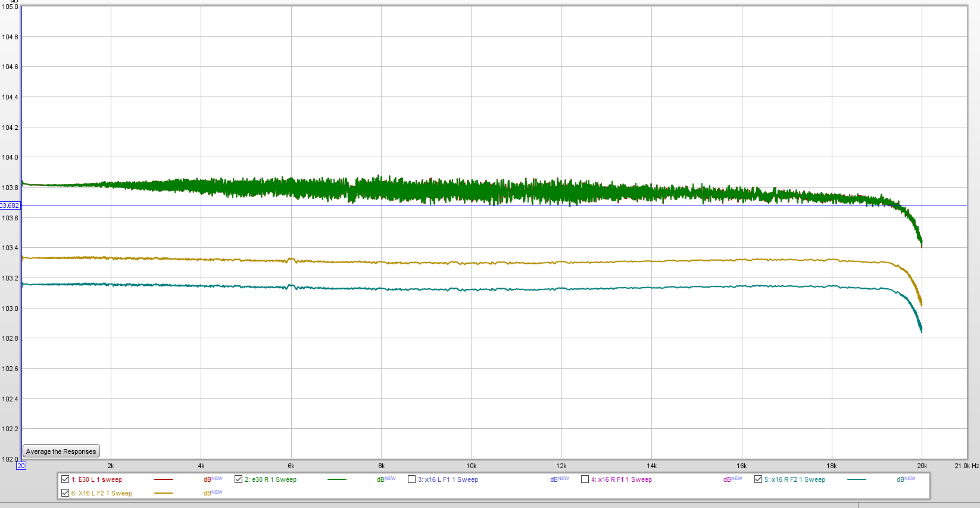Screen dimensions: 980x508
Task: Click the red line swatch for E30 L
Action: [x=164, y=479]
